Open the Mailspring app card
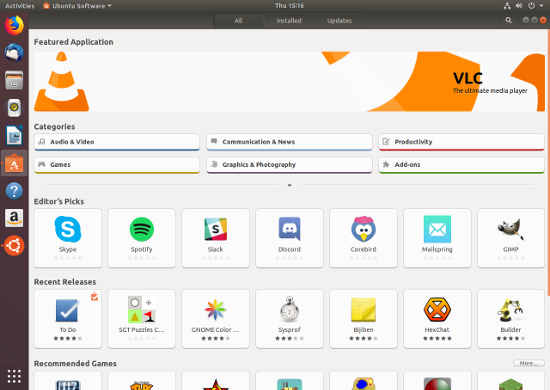 point(437,238)
